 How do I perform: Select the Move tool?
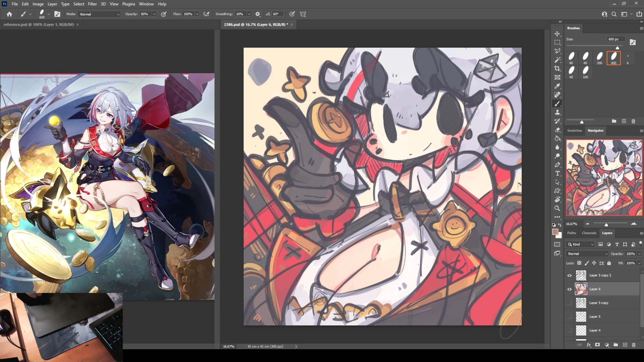[557, 34]
